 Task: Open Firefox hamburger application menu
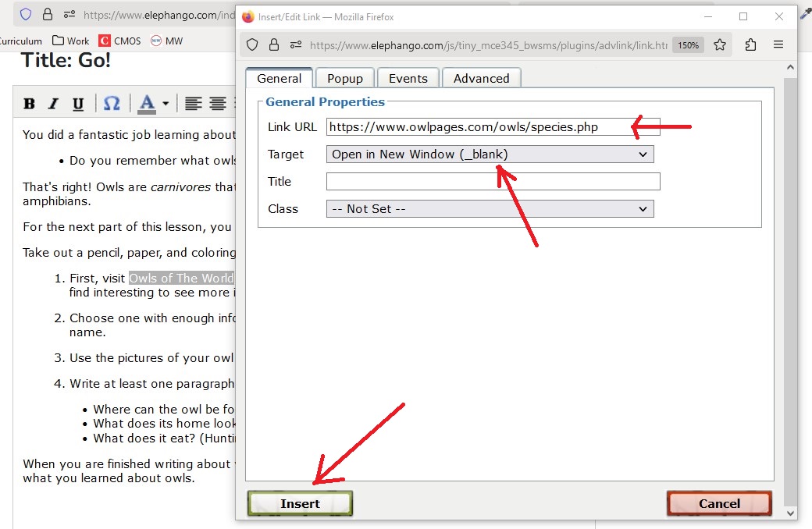pyautogui.click(x=778, y=45)
